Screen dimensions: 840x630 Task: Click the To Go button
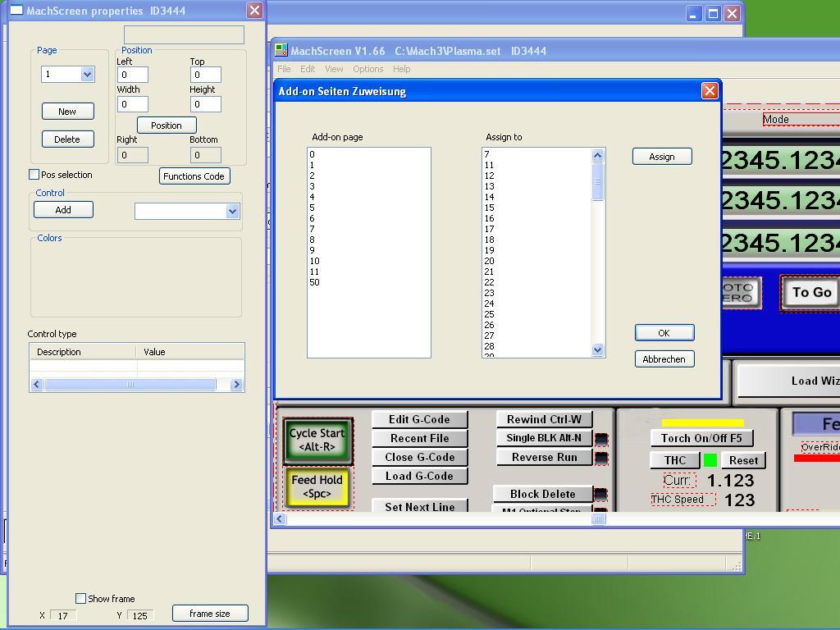tap(811, 293)
